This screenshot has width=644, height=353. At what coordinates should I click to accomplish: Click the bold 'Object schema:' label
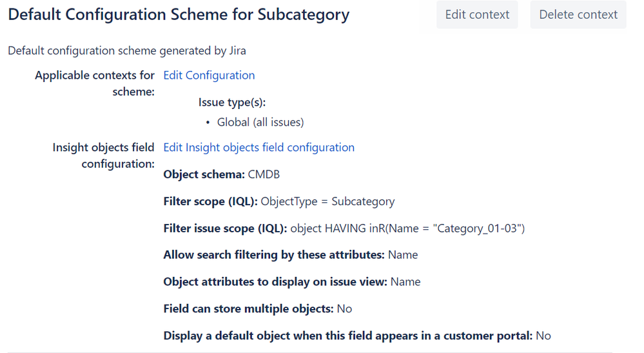(204, 175)
